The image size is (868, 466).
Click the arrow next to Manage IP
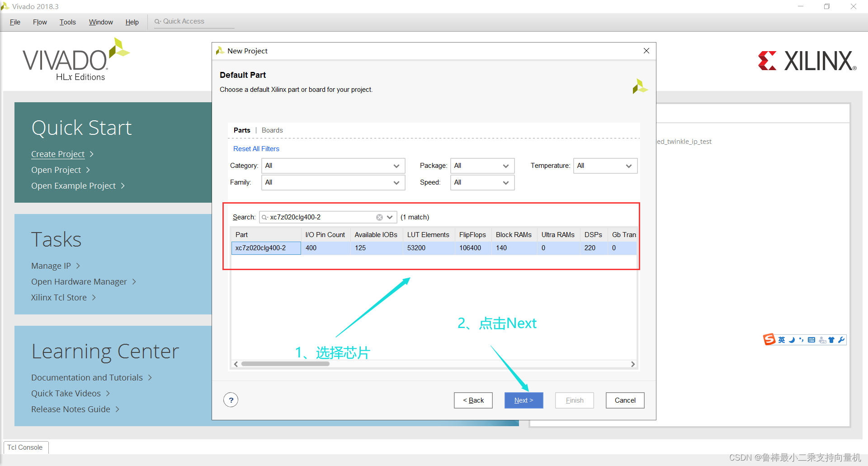click(78, 266)
